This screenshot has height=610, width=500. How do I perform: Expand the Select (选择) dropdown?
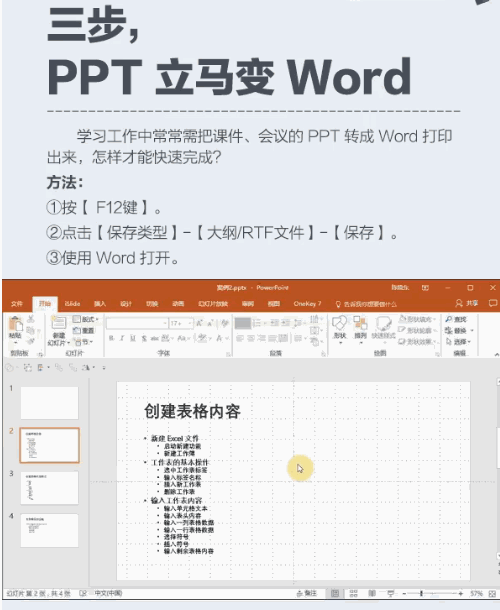click(x=458, y=342)
